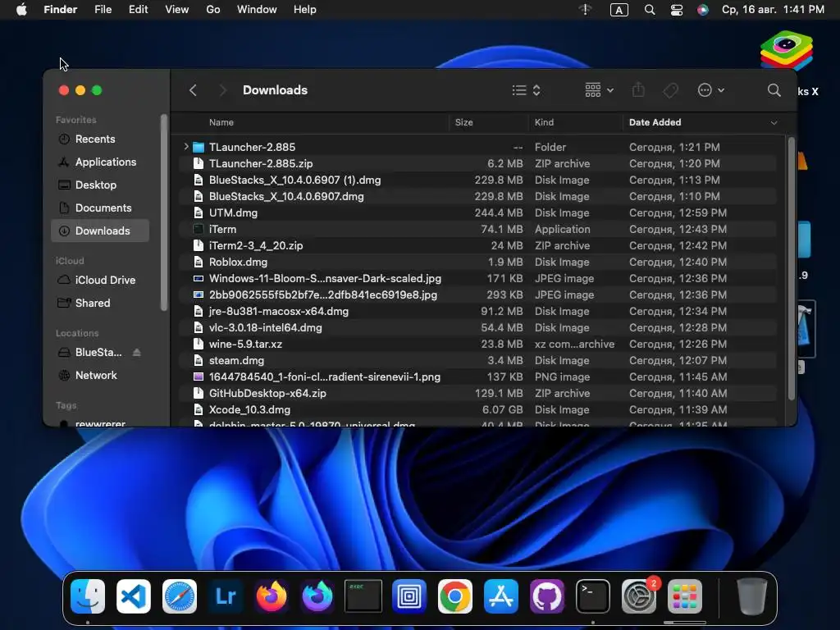Screen dimensions: 840x630
Task: Open Firefox Developer Edition in the Dock
Action: coord(317,596)
